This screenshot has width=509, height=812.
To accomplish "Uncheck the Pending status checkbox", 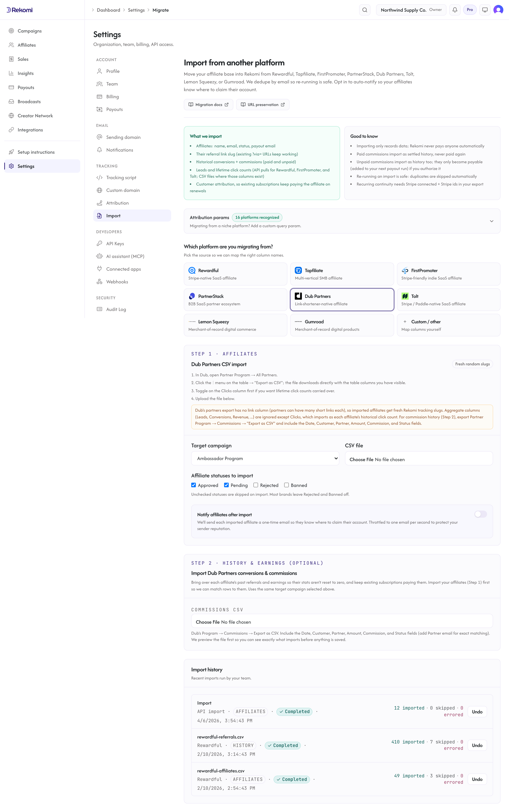I will pyautogui.click(x=226, y=485).
